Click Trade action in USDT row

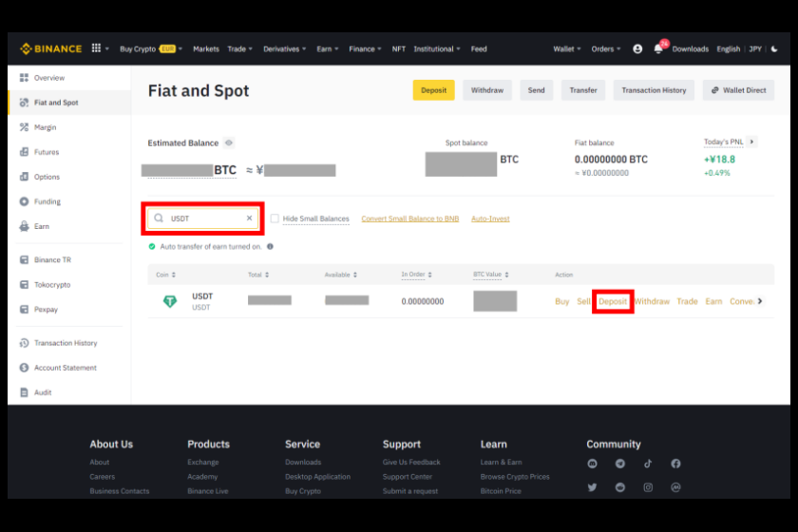(x=687, y=301)
